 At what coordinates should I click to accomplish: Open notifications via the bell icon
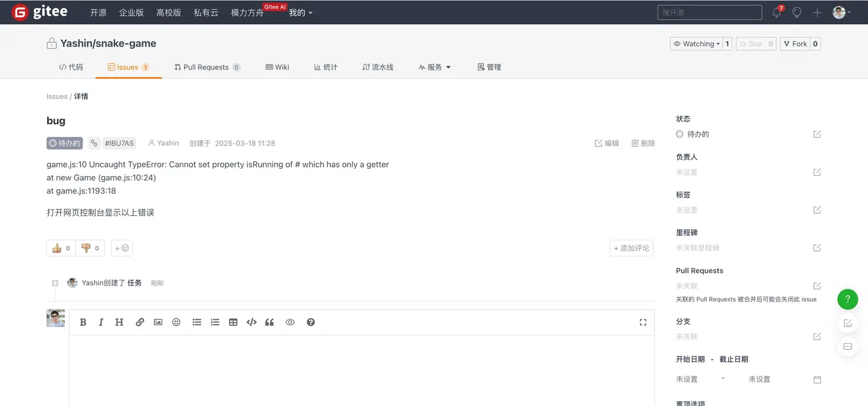(776, 12)
